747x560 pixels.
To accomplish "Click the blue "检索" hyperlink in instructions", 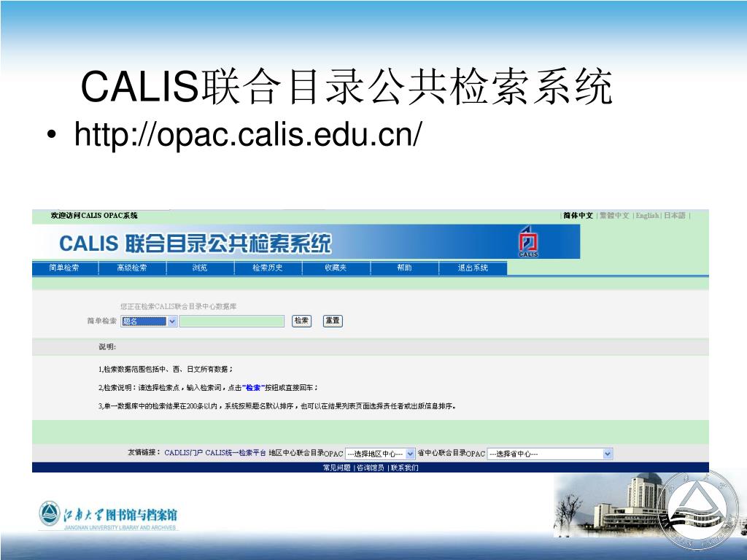I will 253,388.
